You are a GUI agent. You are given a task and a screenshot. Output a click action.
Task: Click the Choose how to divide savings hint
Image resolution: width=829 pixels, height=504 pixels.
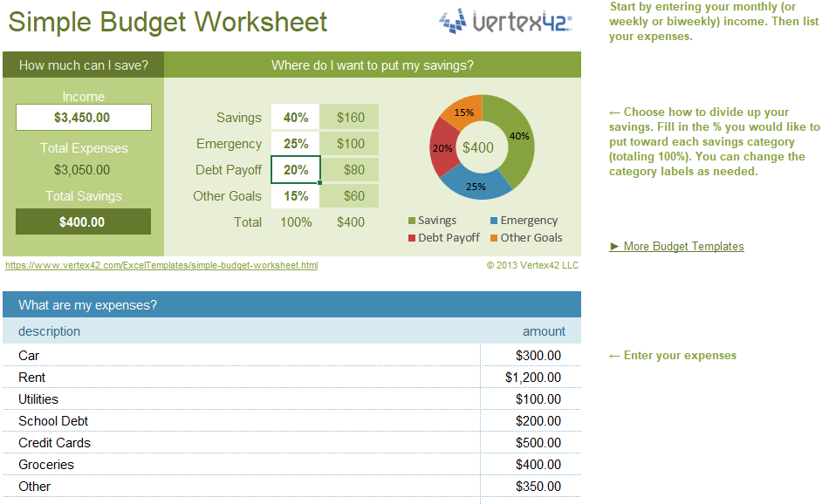tap(714, 141)
